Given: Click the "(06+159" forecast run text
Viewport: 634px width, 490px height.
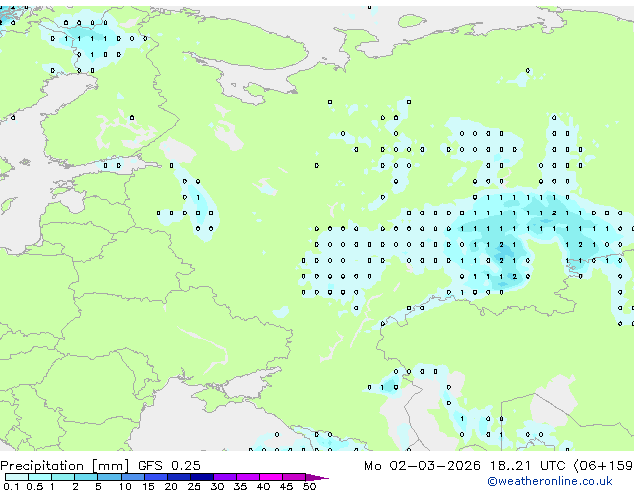Looking at the screenshot, I should [x=603, y=466].
